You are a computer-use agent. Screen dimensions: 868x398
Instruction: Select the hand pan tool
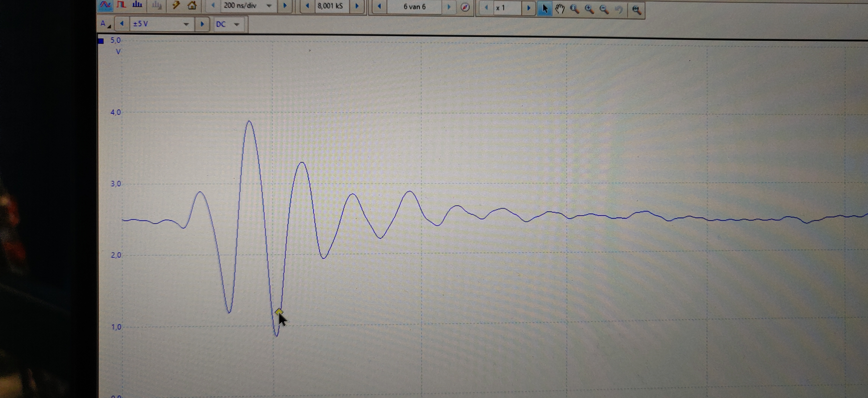pyautogui.click(x=560, y=9)
